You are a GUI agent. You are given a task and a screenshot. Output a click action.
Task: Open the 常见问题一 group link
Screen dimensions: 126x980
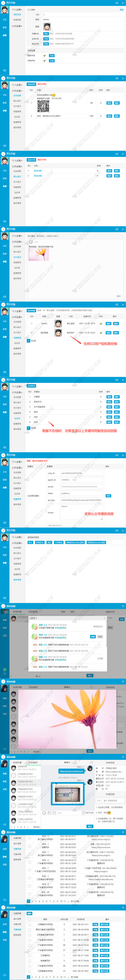click(x=39, y=171)
